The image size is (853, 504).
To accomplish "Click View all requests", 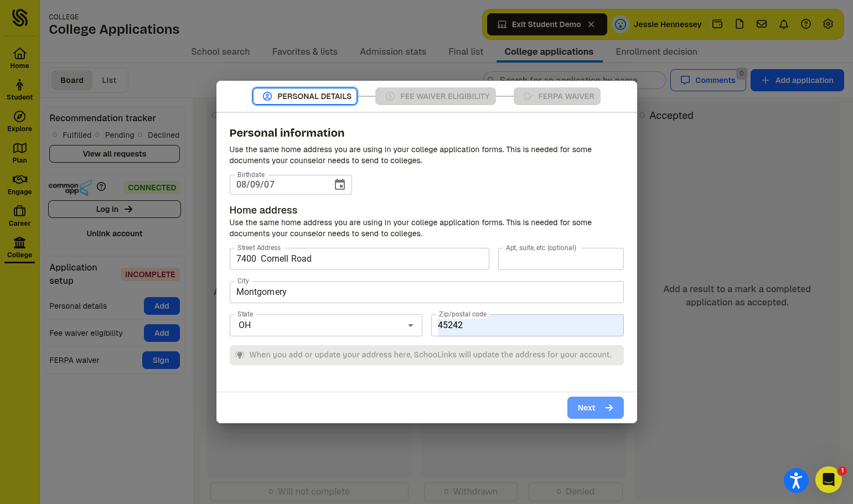I will 115,154.
